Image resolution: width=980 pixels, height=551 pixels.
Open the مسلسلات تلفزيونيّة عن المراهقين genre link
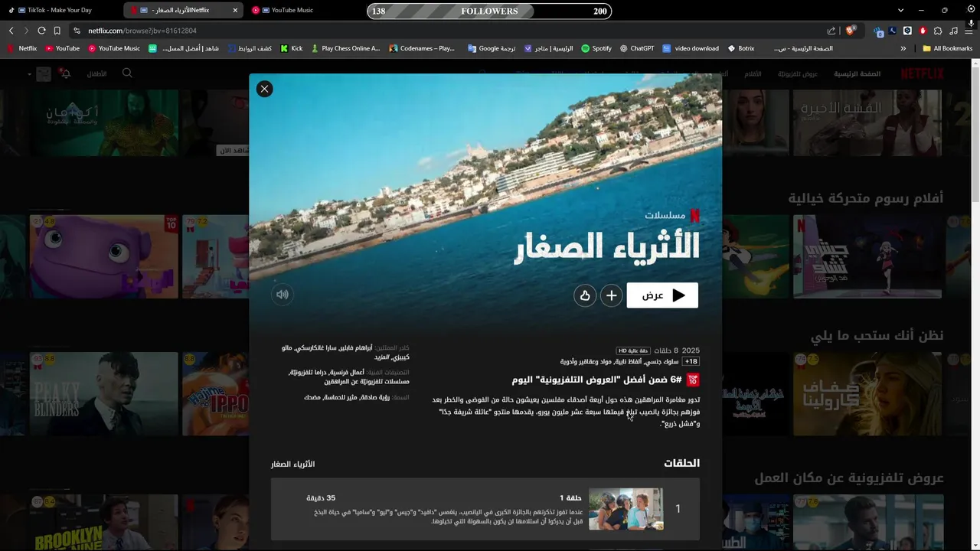(367, 381)
